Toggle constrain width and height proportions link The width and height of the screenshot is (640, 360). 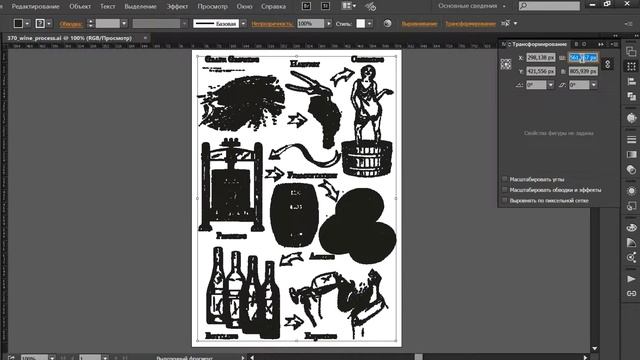point(607,64)
